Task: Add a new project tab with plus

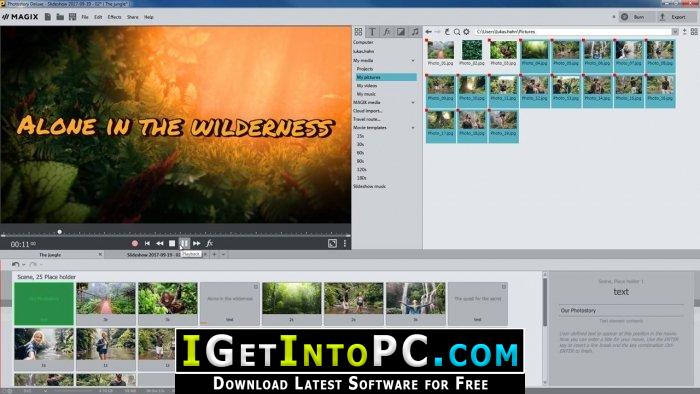Action: [214, 254]
